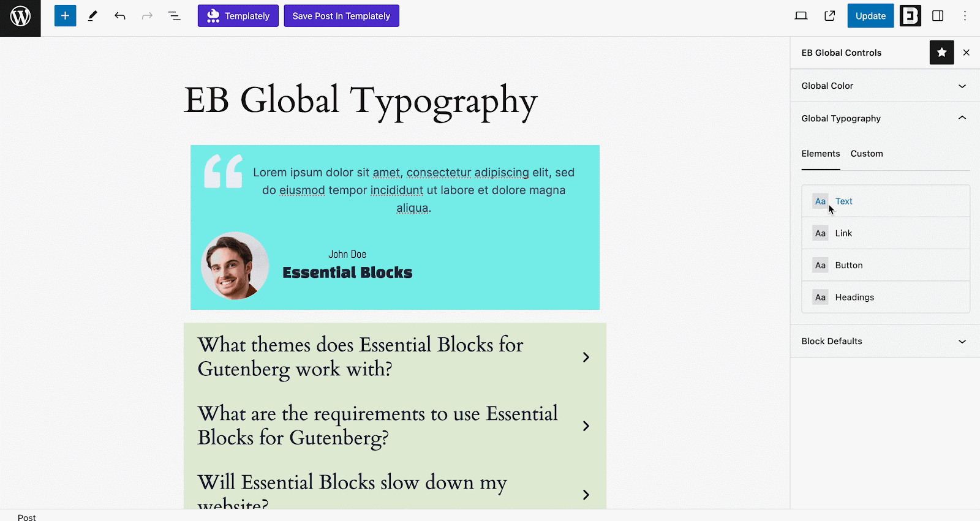The height and width of the screenshot is (521, 980).
Task: Click the Aa icon beside Link
Action: pos(820,233)
